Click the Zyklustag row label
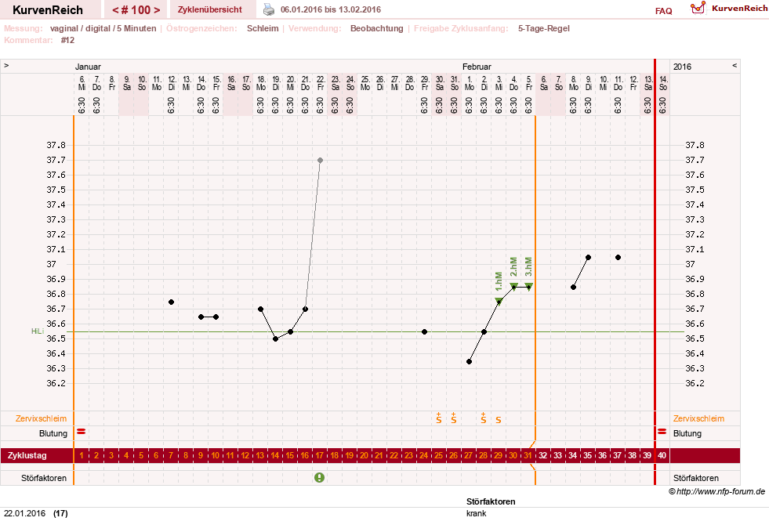This screenshot has width=769, height=532. 27,455
